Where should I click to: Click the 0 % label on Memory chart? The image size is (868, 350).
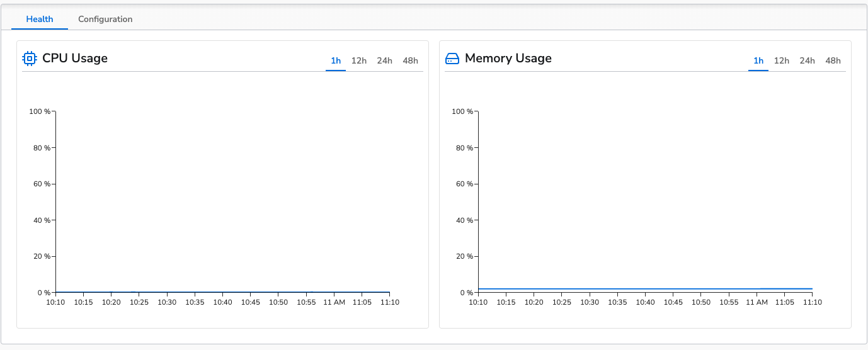point(466,293)
